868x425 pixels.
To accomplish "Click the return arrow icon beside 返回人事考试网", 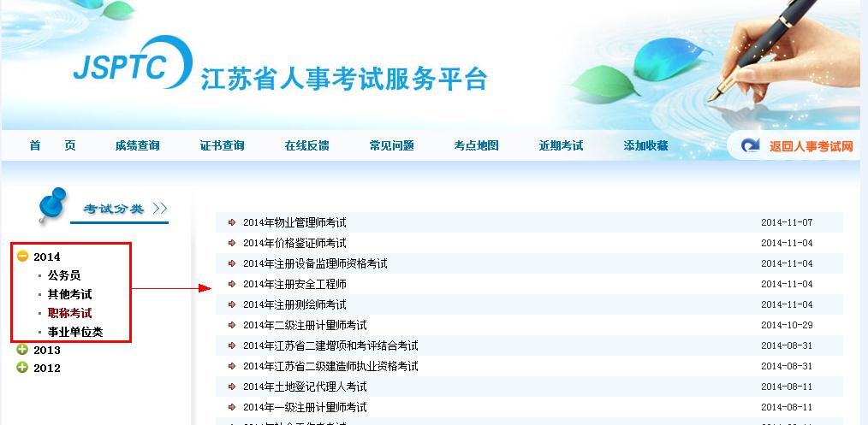I will 751,146.
